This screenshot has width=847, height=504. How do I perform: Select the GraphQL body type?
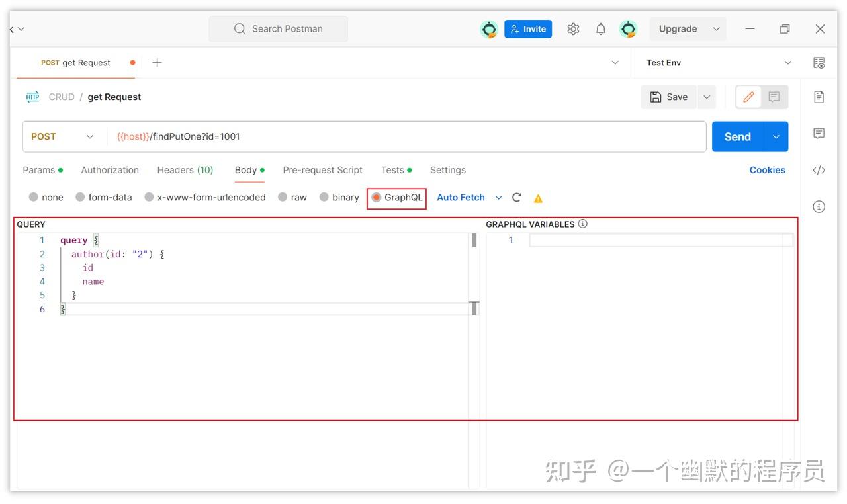click(x=396, y=197)
